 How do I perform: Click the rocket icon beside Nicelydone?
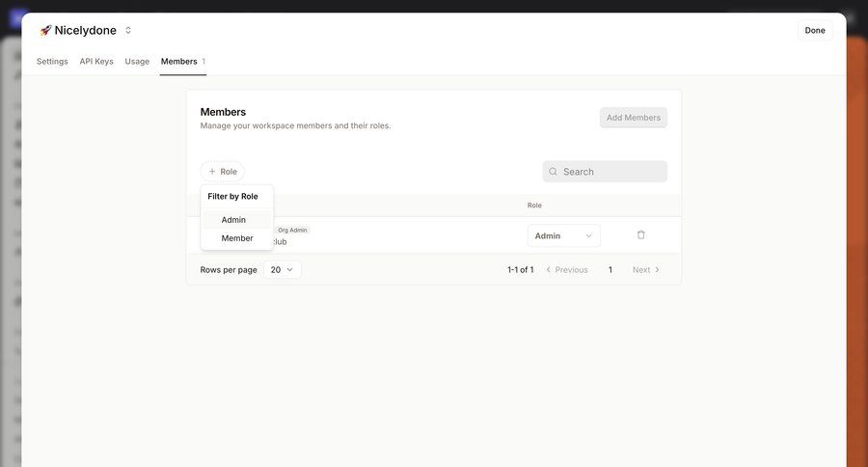(45, 30)
